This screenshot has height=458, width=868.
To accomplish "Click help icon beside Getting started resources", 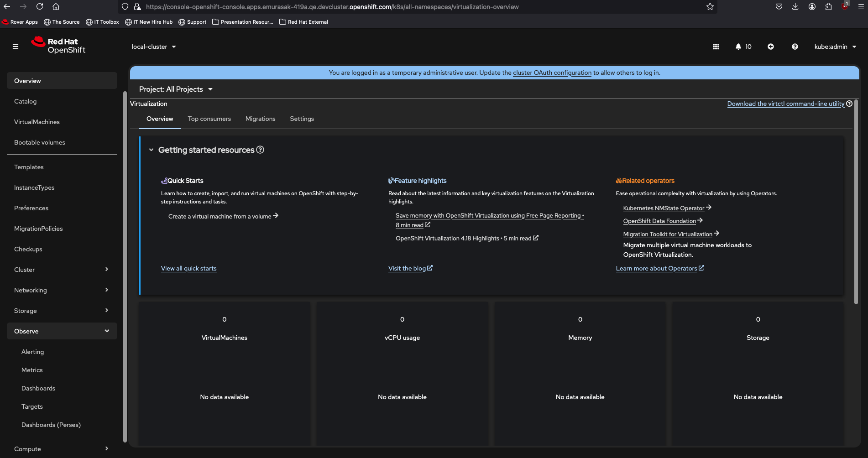I will click(260, 150).
